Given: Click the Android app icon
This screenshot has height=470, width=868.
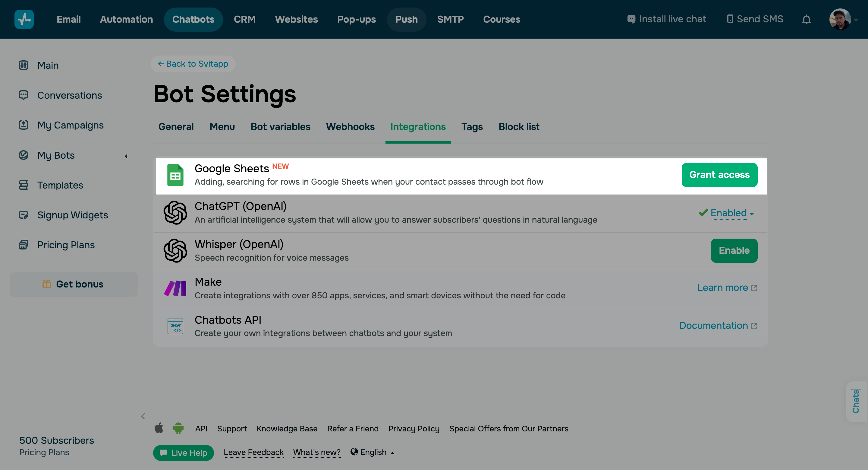Looking at the screenshot, I should pos(178,428).
